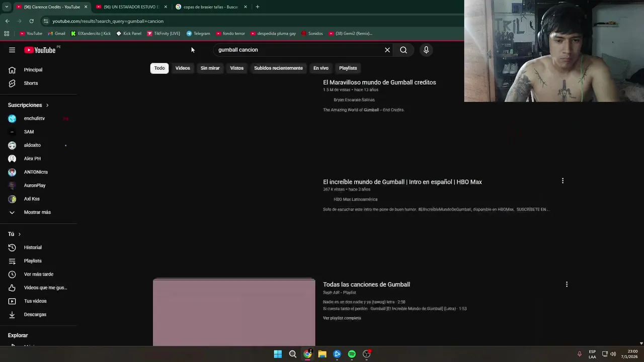Close the Clarence Credits tab
The image size is (644, 362).
point(86,7)
